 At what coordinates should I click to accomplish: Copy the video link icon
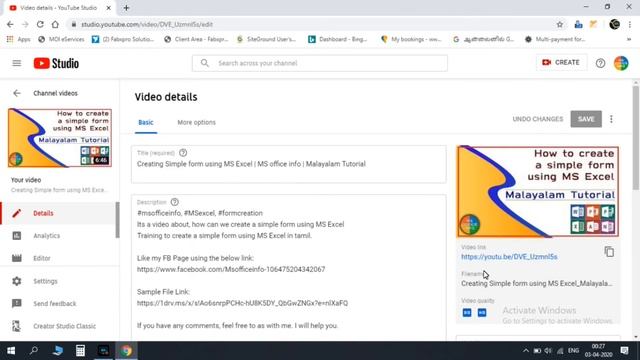(609, 251)
